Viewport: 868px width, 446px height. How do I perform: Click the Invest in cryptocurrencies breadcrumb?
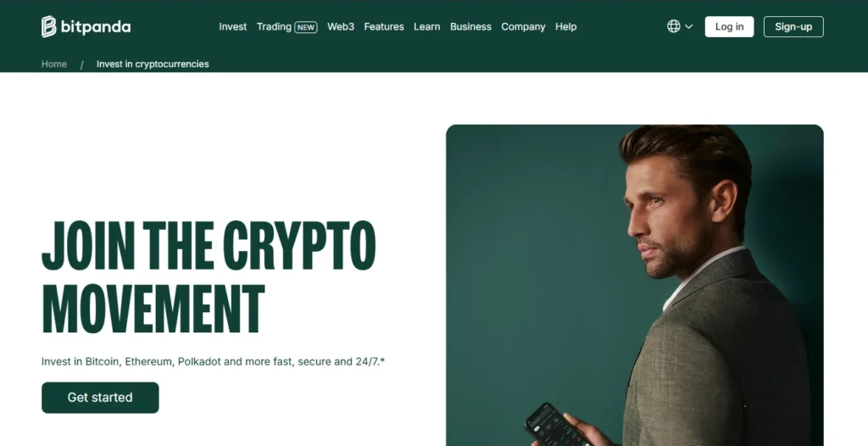153,64
